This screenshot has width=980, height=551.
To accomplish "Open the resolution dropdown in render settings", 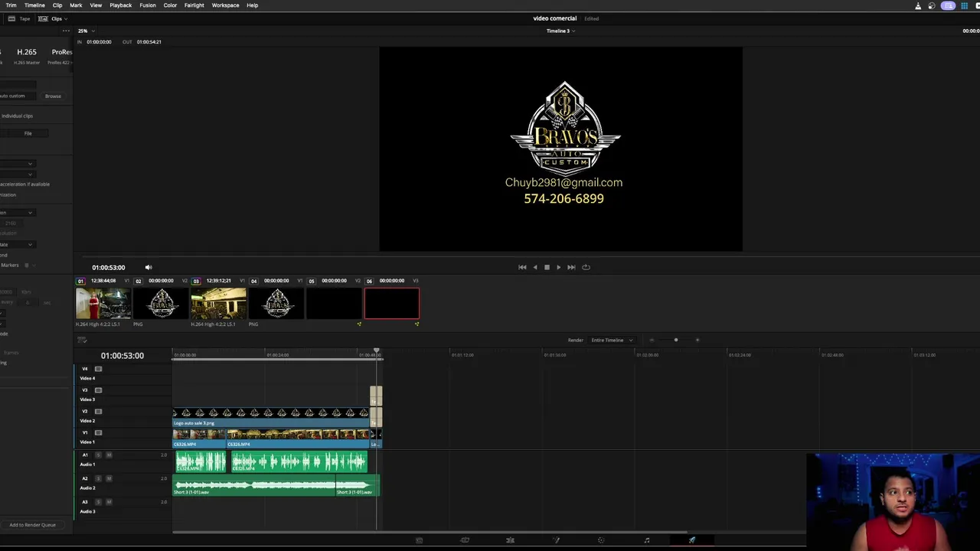I will coord(17,212).
